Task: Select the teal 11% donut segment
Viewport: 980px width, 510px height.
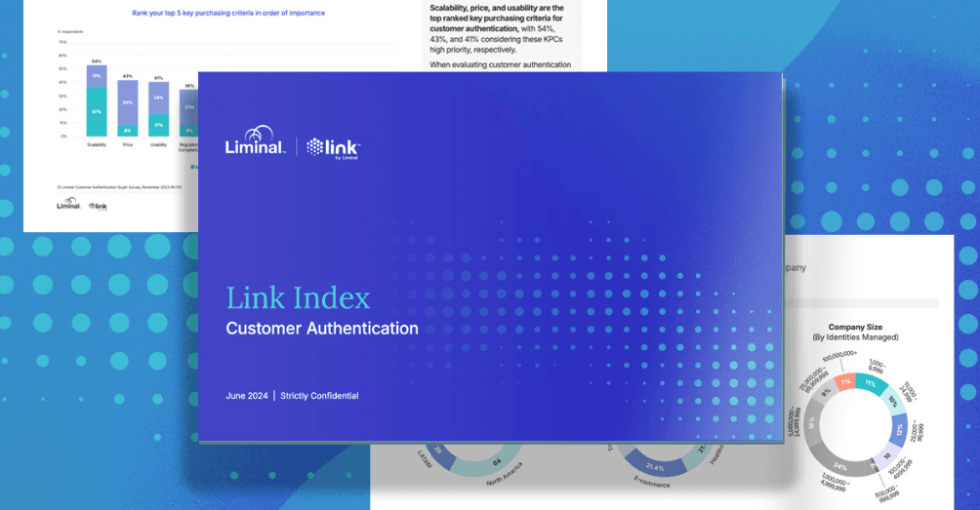Action: pos(870,380)
